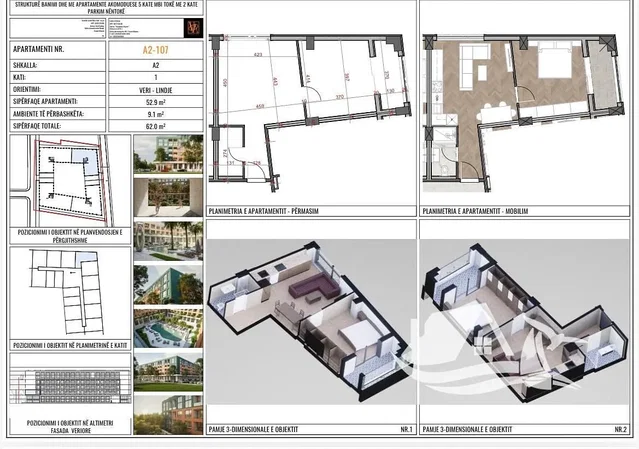This screenshot has height=449, width=639.
Task: Click the 'ORIENTIMI:' label
Action: (27, 90)
